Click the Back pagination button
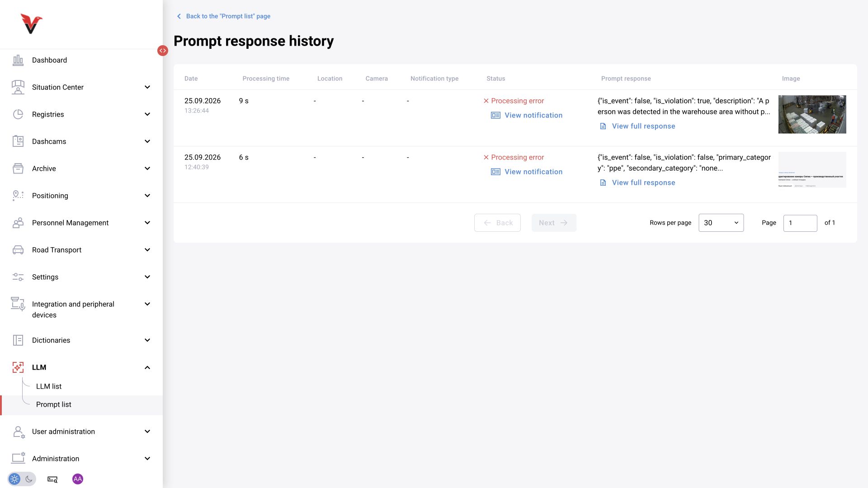Screen dimensions: 868x488 tap(497, 223)
